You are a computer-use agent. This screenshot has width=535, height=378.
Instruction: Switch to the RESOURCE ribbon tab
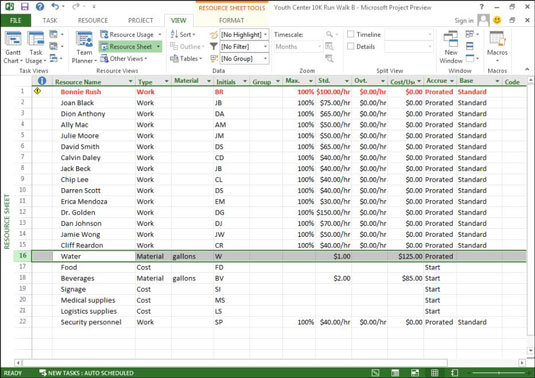[92, 20]
